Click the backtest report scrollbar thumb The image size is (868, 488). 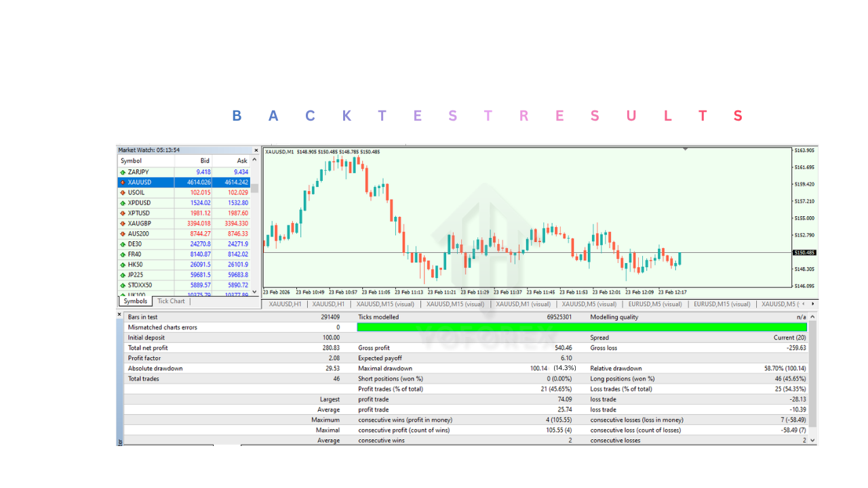[814, 371]
